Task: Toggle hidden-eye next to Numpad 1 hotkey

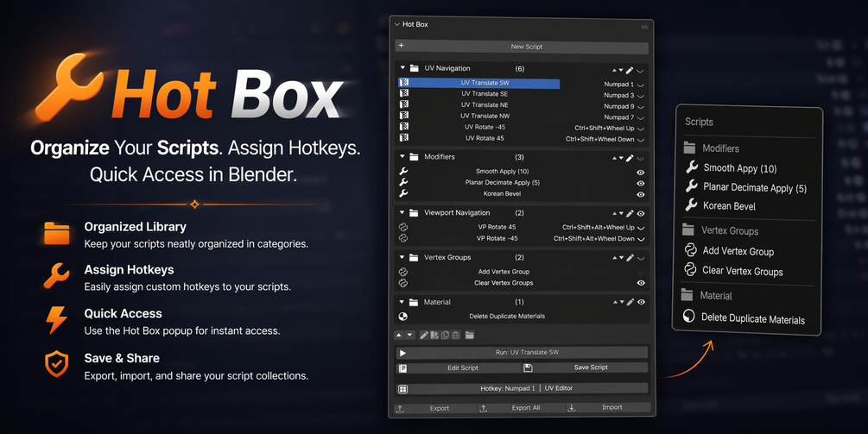Action: (x=641, y=85)
